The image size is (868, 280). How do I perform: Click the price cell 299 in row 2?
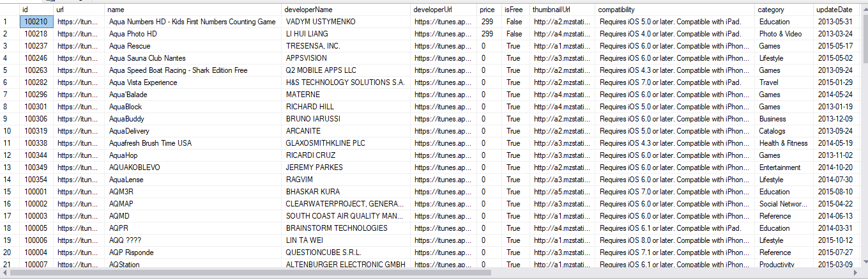pos(489,34)
